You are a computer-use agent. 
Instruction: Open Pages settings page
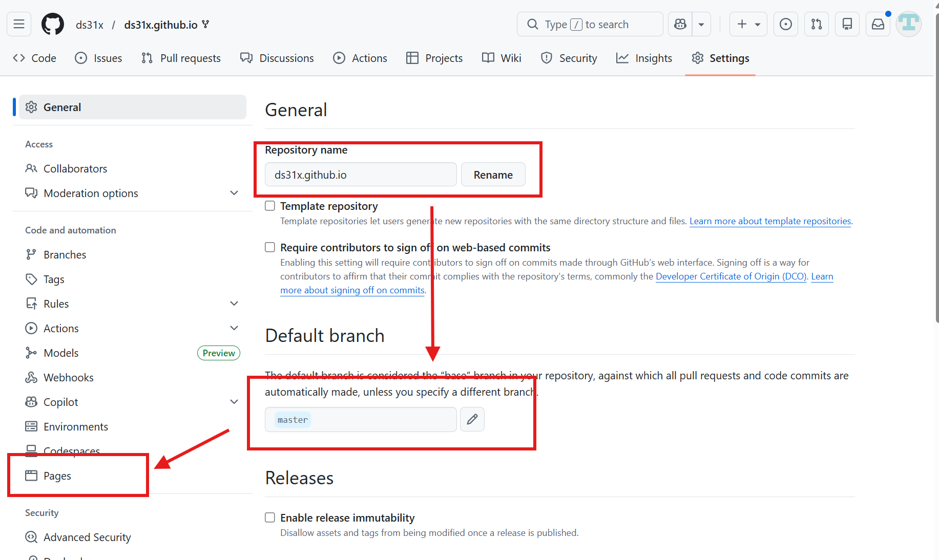tap(57, 476)
